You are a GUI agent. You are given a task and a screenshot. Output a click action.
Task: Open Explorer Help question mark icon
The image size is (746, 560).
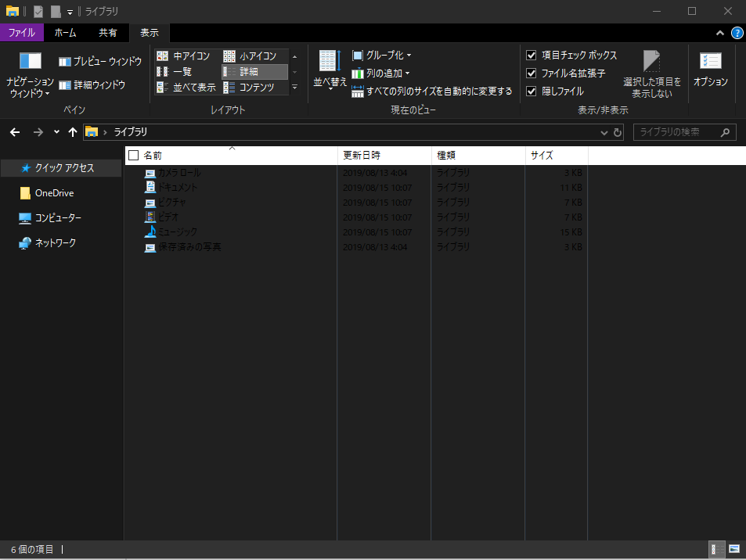click(x=737, y=33)
